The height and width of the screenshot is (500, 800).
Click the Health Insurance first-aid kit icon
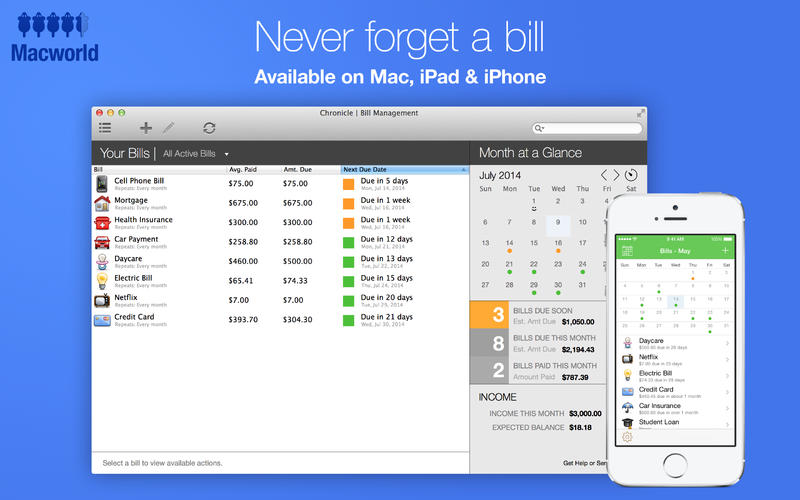click(102, 223)
